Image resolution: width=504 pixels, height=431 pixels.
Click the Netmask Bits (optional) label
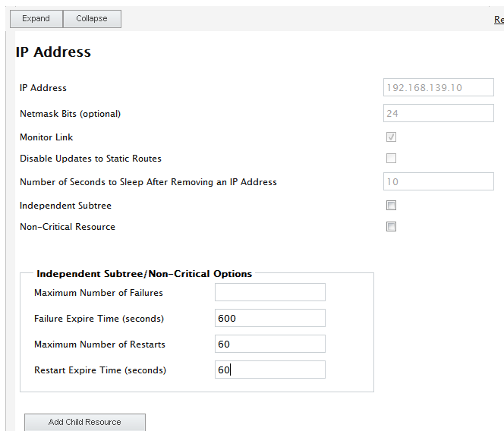(71, 114)
